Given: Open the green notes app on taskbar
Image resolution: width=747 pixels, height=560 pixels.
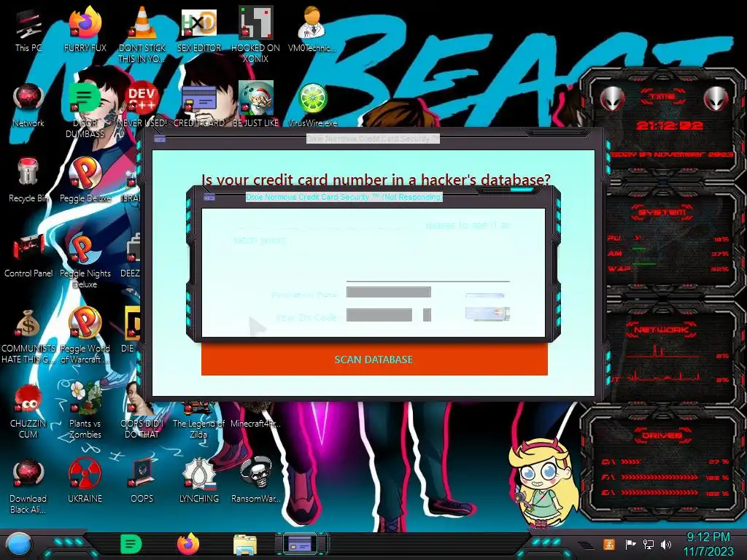Looking at the screenshot, I should tap(131, 544).
